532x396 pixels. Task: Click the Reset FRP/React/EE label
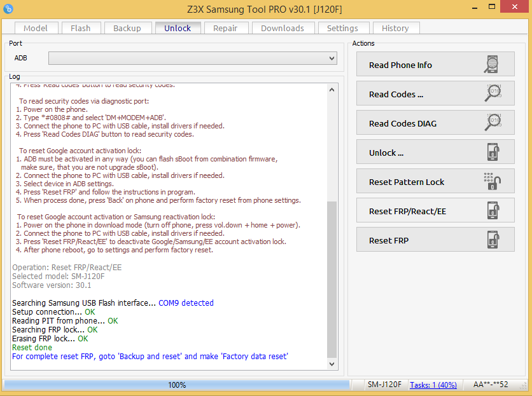[x=407, y=212]
